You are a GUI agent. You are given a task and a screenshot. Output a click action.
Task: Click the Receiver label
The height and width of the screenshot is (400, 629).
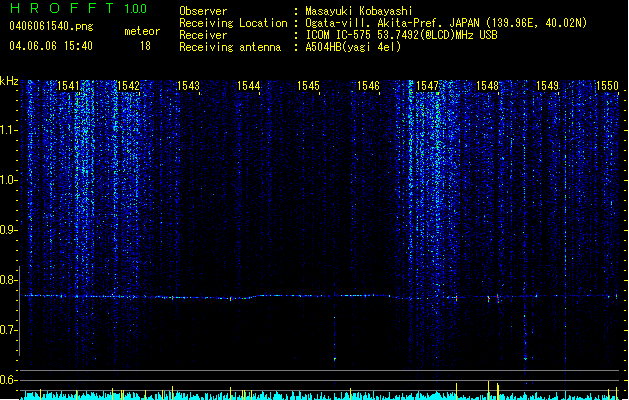[203, 35]
